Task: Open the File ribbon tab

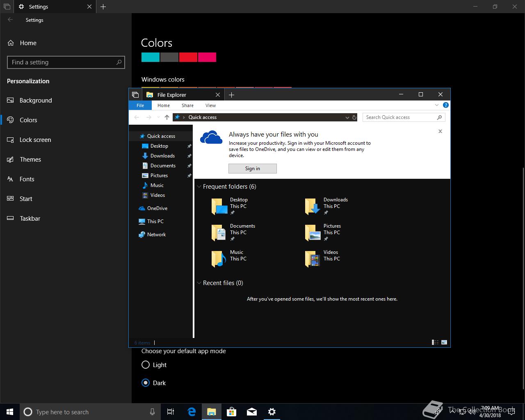Action: [x=140, y=105]
